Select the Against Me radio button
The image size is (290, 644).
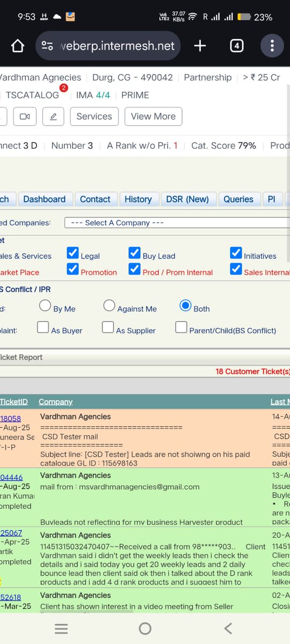pyautogui.click(x=109, y=306)
